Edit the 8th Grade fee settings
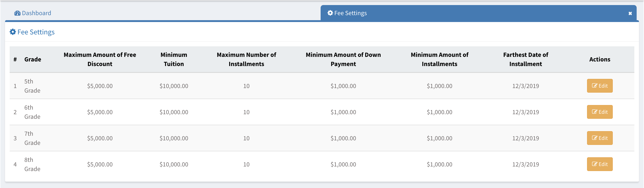The image size is (644, 188). point(599,164)
